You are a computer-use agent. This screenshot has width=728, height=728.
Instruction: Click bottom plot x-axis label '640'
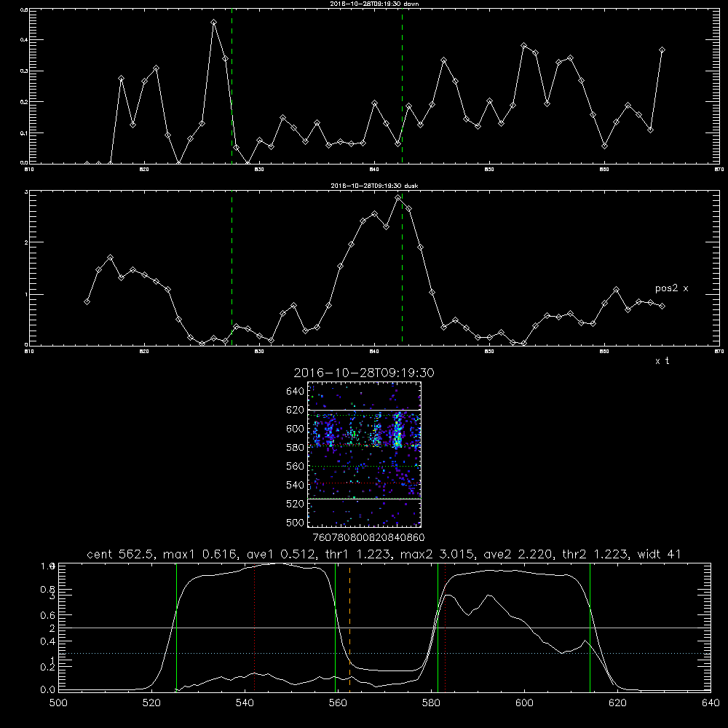click(711, 703)
